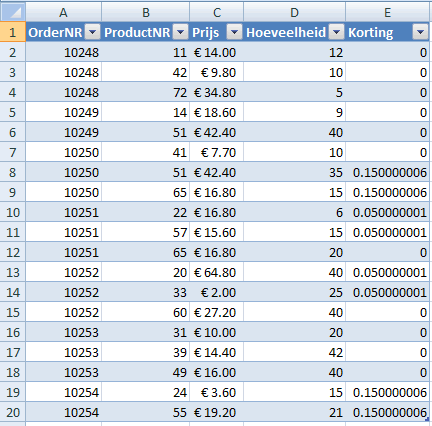432x426 pixels.
Task: Select Hoeveelheid cell 21
Action: click(x=294, y=412)
